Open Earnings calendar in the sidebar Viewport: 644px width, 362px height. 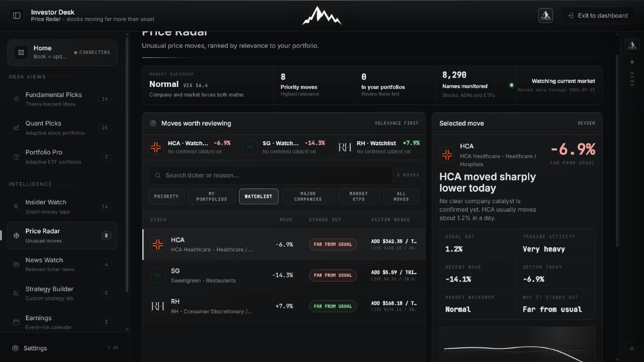(x=62, y=322)
